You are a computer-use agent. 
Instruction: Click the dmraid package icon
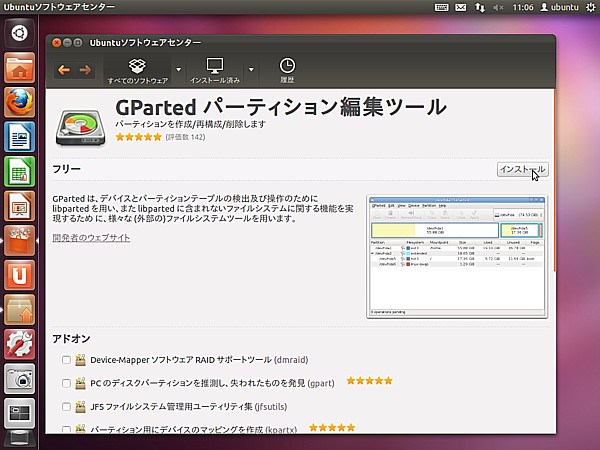tap(80, 360)
